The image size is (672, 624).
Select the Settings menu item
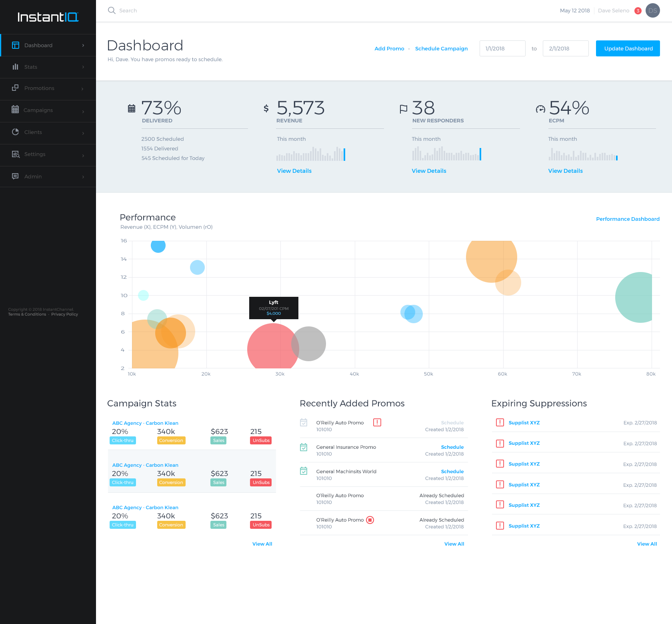(x=35, y=154)
